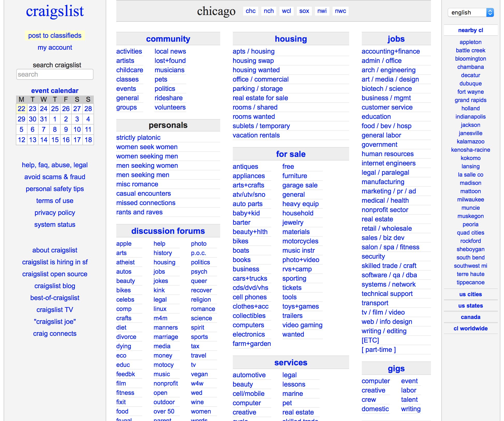The image size is (504, 421).
Task: Open the apts / housing category
Action: pyautogui.click(x=253, y=51)
